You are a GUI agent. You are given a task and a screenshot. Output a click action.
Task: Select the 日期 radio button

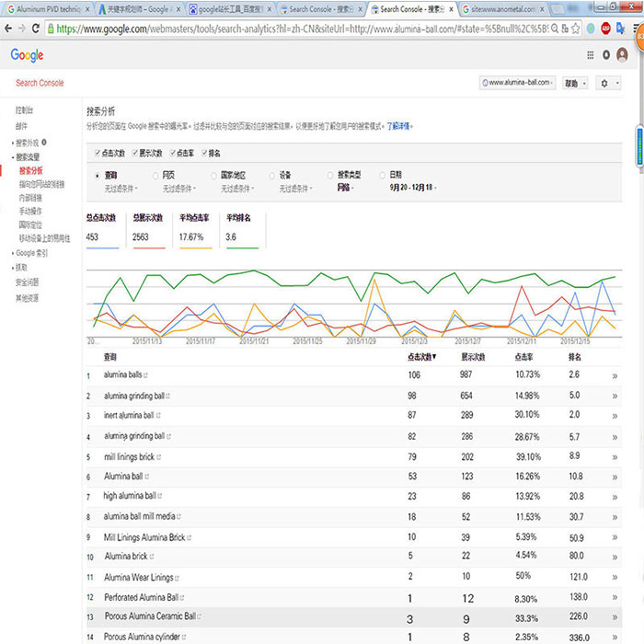383,176
